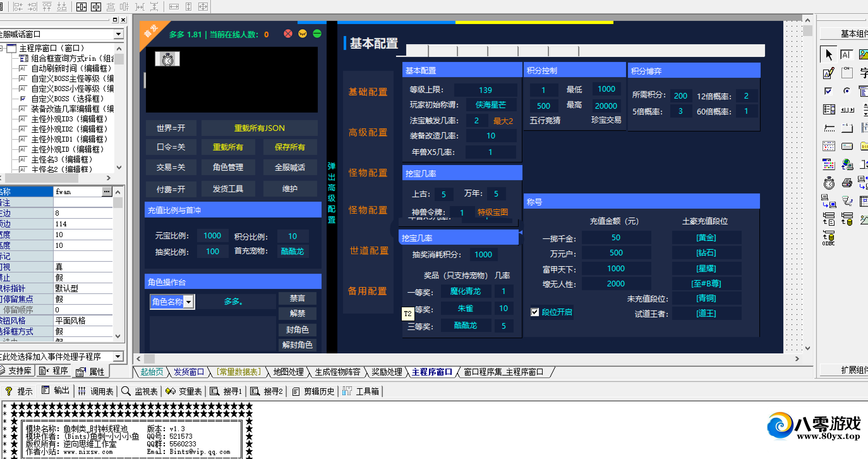Click the 元宝比例 field showing 1000

(212, 236)
